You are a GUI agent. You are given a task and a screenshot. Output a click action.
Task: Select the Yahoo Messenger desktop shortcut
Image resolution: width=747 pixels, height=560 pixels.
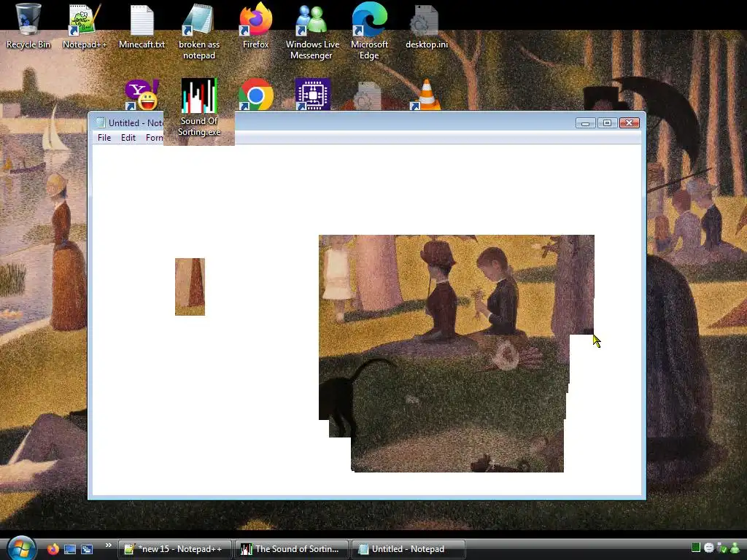[142, 94]
